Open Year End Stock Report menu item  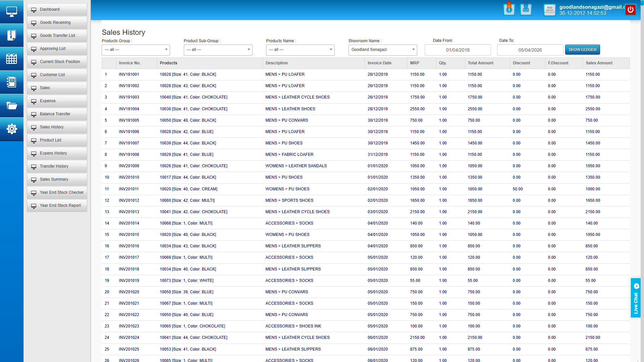(57, 205)
